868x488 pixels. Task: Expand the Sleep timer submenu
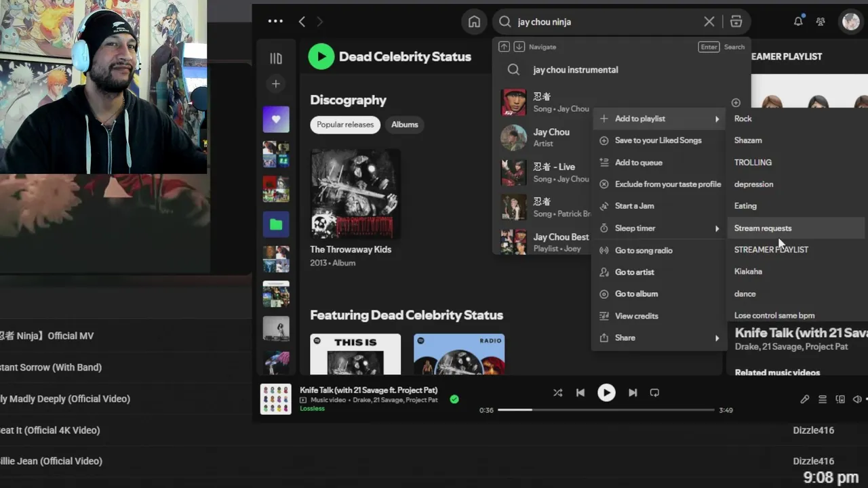(x=659, y=228)
